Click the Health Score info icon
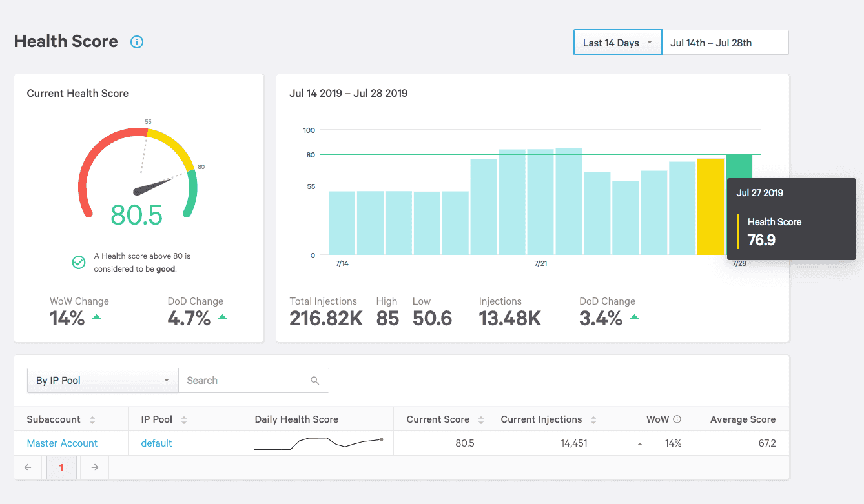Viewport: 864px width, 504px height. pos(137,42)
